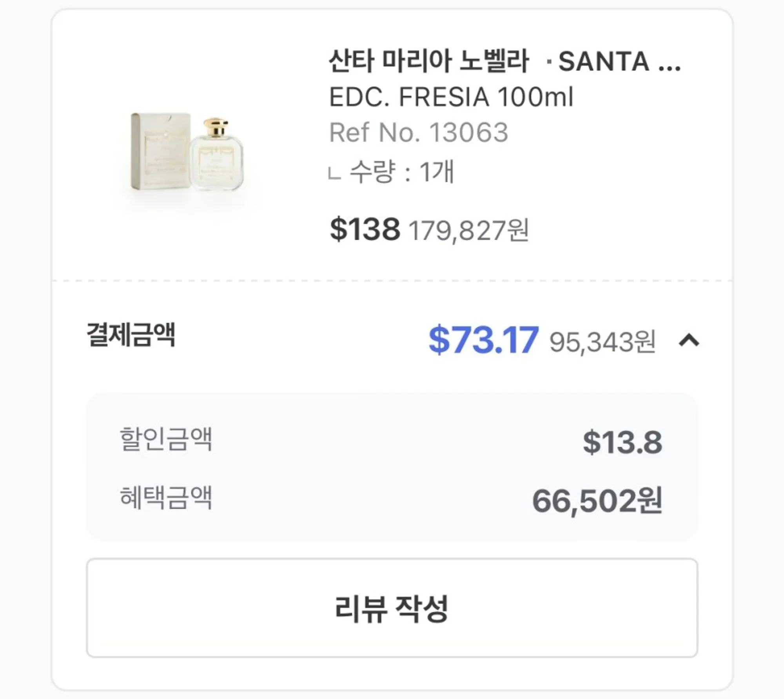Click the 179,827원 original price
This screenshot has width=784, height=699.
click(x=468, y=230)
